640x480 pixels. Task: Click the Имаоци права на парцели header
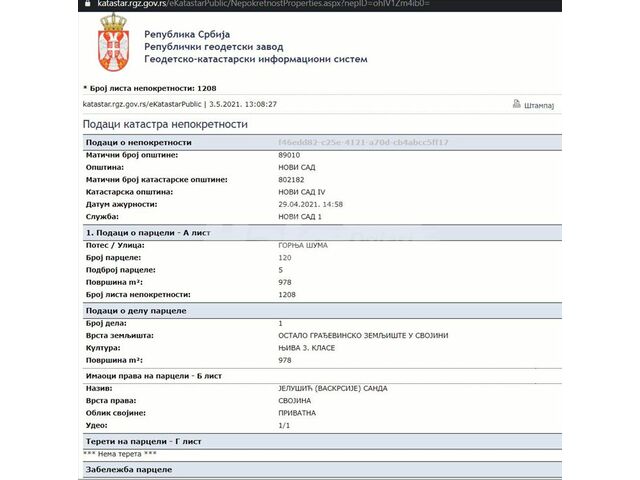click(154, 375)
